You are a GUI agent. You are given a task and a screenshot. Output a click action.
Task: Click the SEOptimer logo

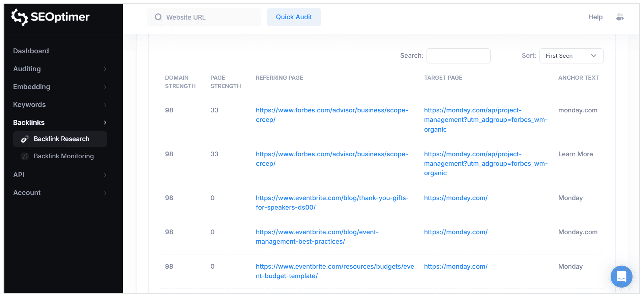(51, 17)
